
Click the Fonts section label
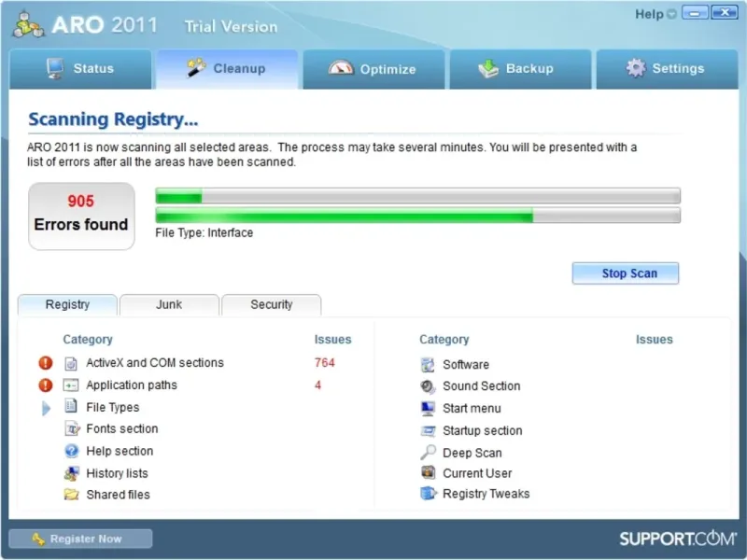tap(122, 428)
